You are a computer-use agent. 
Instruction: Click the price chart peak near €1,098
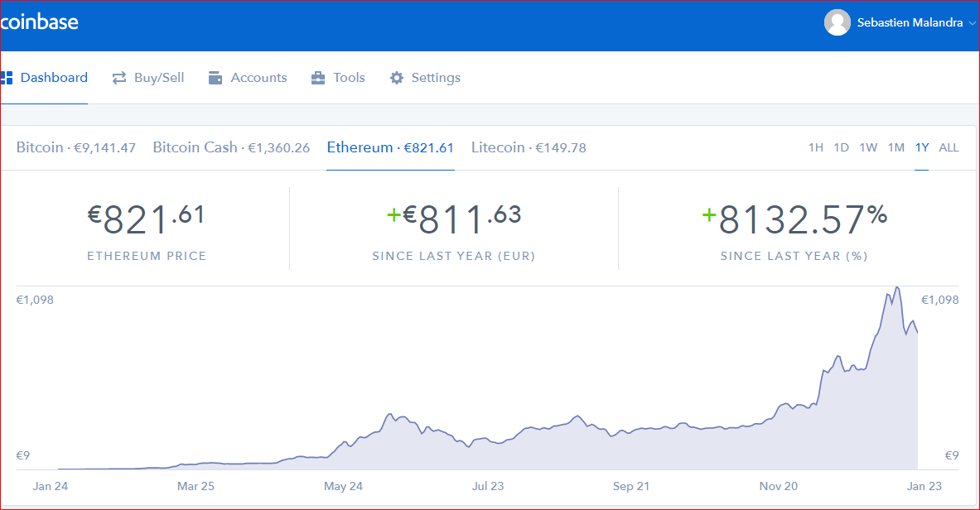tap(896, 288)
